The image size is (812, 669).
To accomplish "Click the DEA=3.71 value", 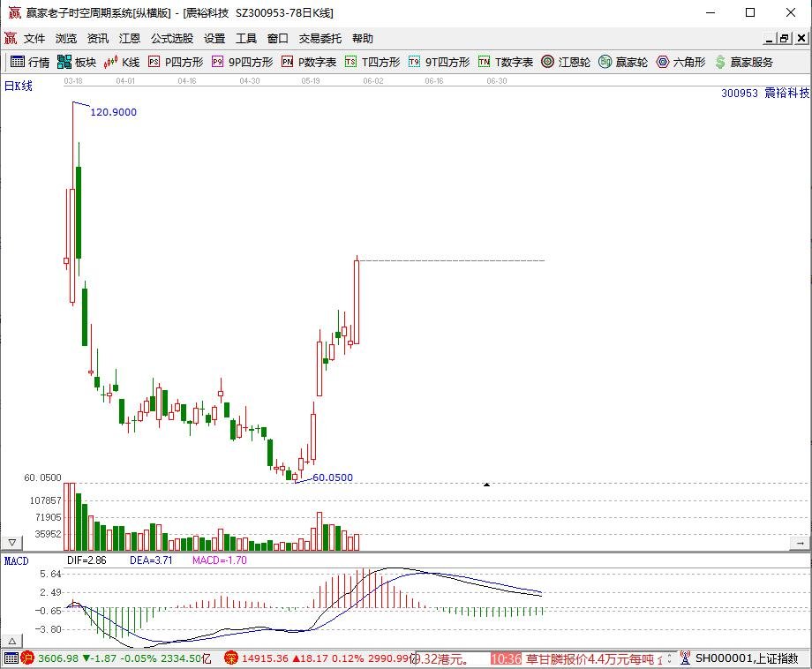I will click(151, 560).
